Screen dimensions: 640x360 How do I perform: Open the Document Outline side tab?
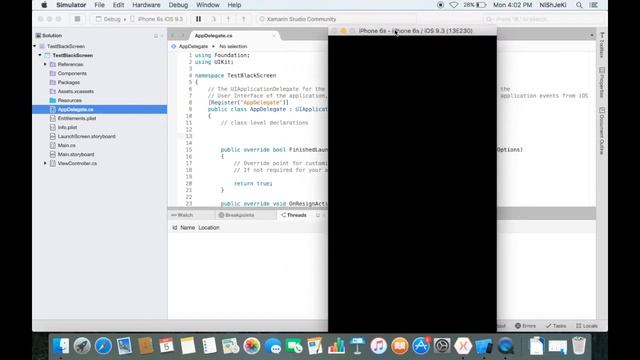tap(602, 131)
